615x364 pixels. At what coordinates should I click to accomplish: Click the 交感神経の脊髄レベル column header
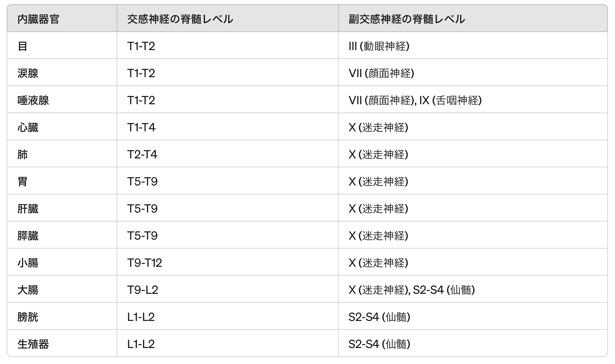(x=180, y=19)
